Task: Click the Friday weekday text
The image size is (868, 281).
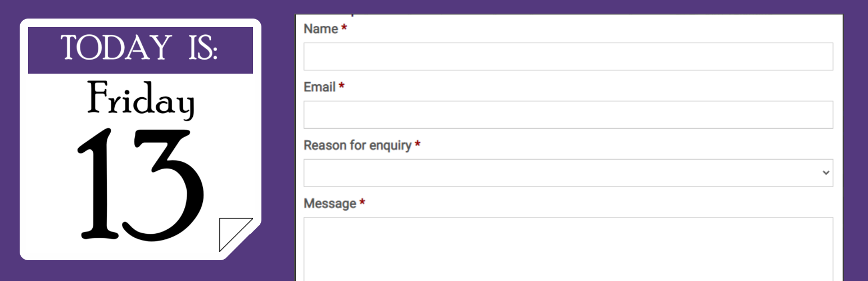Action: click(x=141, y=100)
